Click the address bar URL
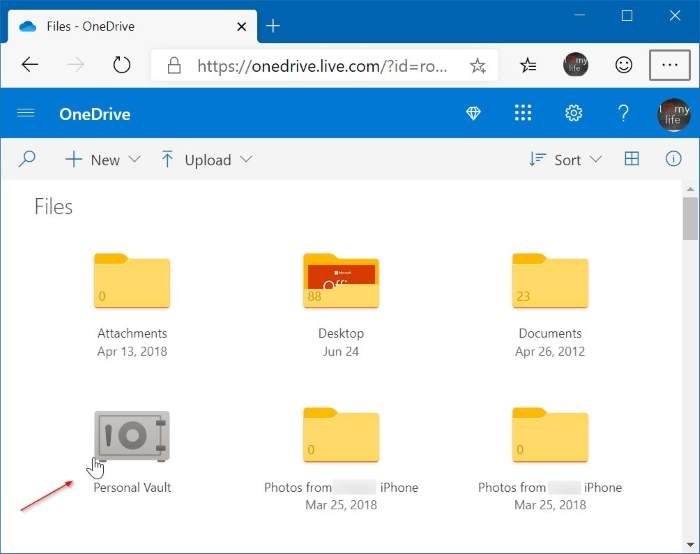The image size is (700, 554). click(322, 66)
